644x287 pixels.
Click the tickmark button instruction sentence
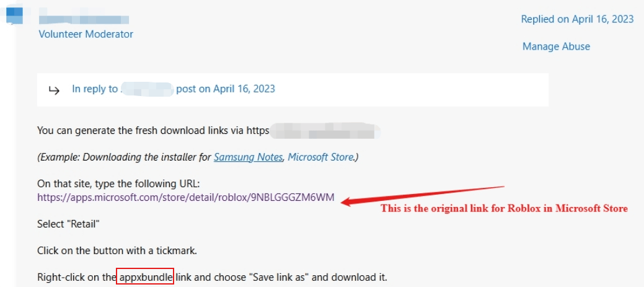tap(117, 250)
